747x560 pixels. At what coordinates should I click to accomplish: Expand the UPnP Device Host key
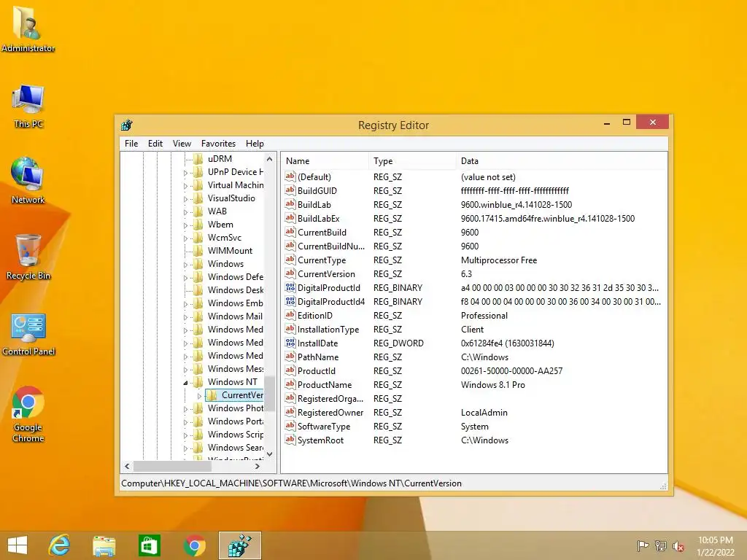pos(186,172)
